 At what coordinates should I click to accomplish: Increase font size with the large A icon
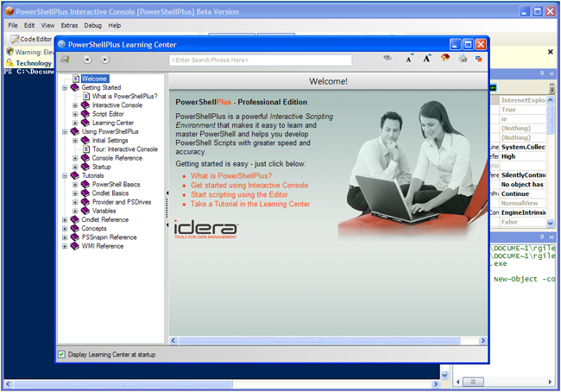[427, 59]
